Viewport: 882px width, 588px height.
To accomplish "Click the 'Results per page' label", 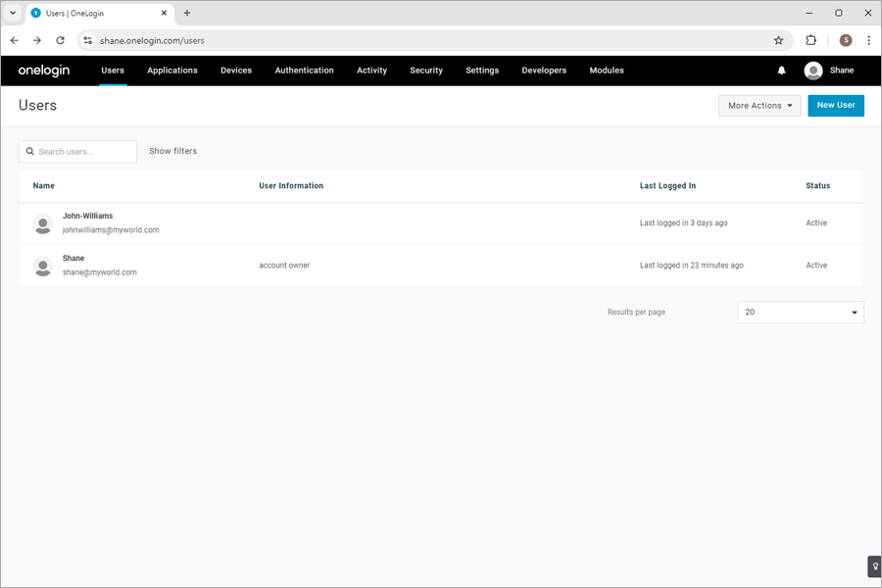I will pos(636,313).
